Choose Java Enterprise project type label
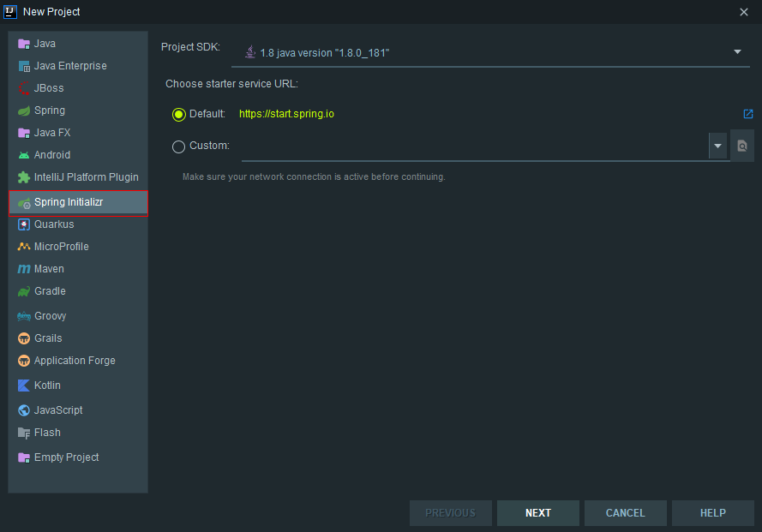762x532 pixels. click(70, 66)
